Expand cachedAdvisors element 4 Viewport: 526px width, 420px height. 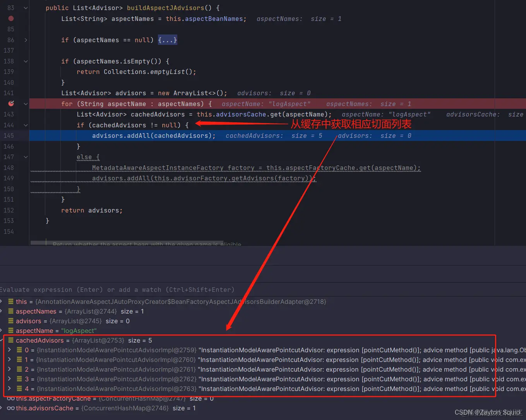(x=9, y=388)
